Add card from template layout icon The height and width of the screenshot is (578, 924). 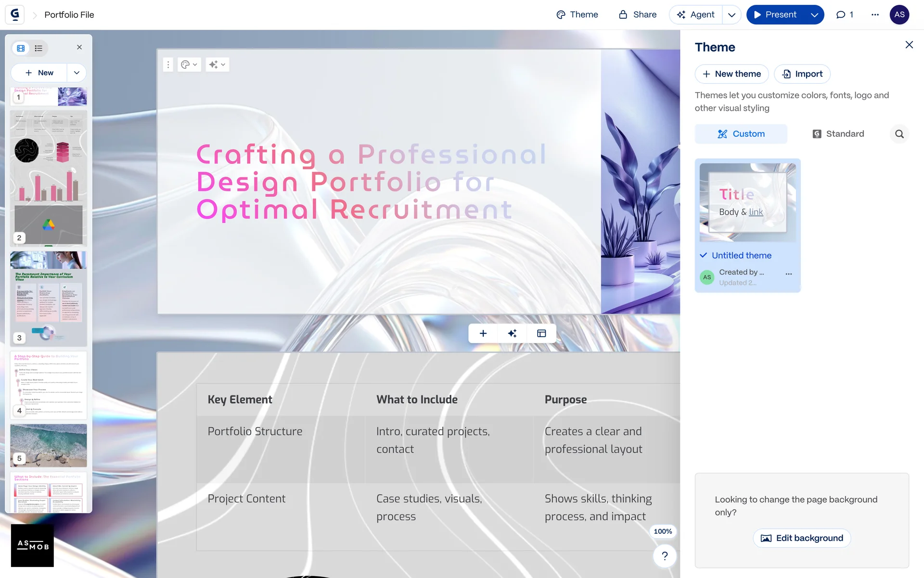click(x=541, y=333)
